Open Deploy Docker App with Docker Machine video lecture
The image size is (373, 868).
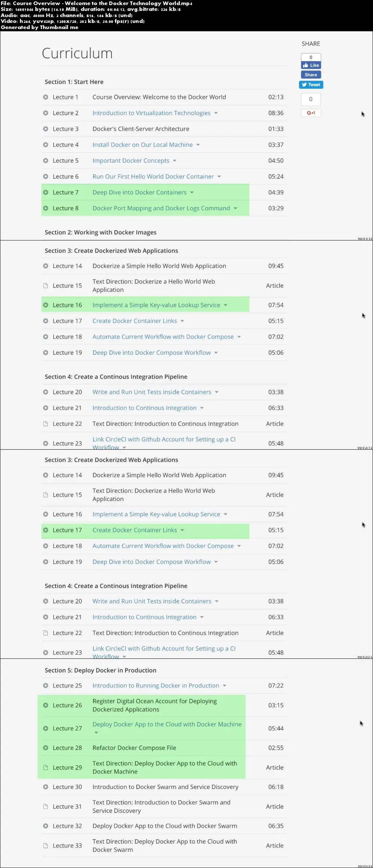pyautogui.click(x=167, y=724)
